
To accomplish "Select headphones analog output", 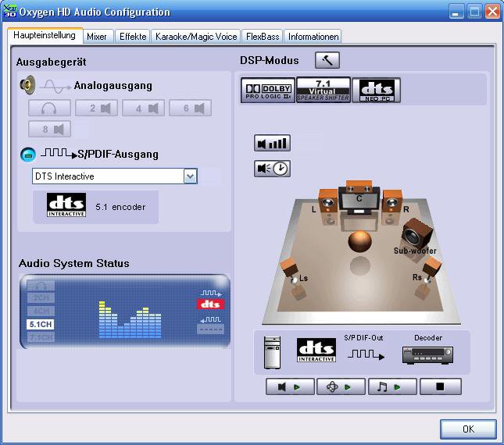I will (49, 108).
